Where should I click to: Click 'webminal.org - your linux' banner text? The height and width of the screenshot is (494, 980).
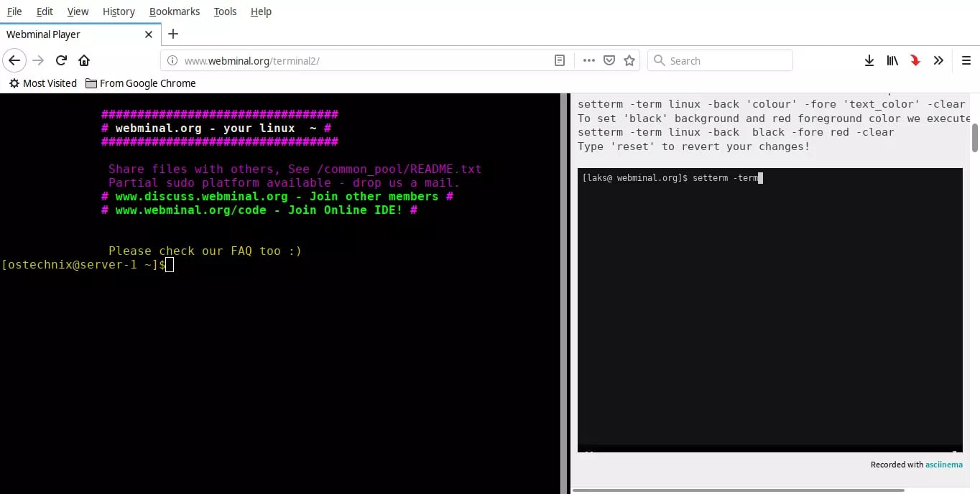click(216, 129)
